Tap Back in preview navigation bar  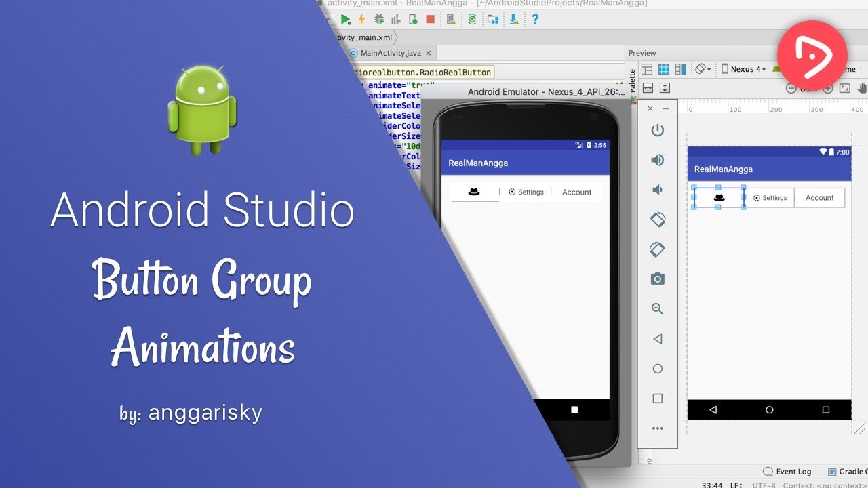713,409
